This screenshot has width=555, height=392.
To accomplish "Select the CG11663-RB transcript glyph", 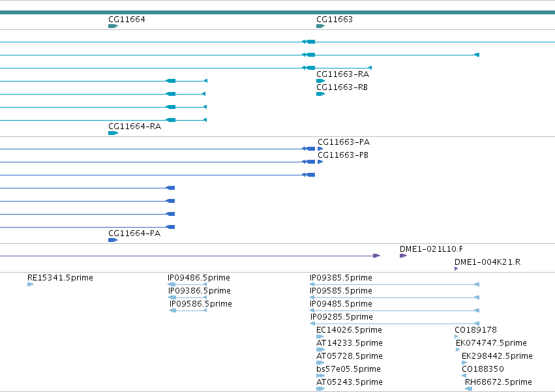I will (x=320, y=94).
